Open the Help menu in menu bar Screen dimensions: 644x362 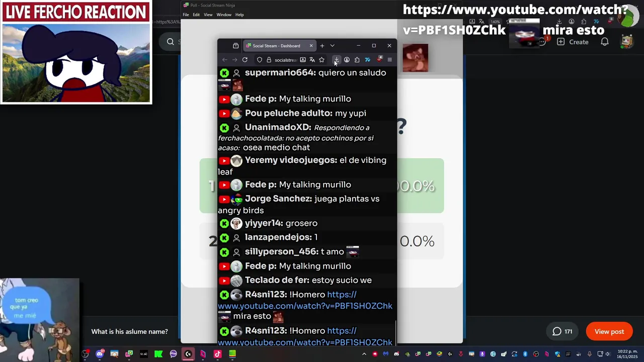[x=239, y=15]
